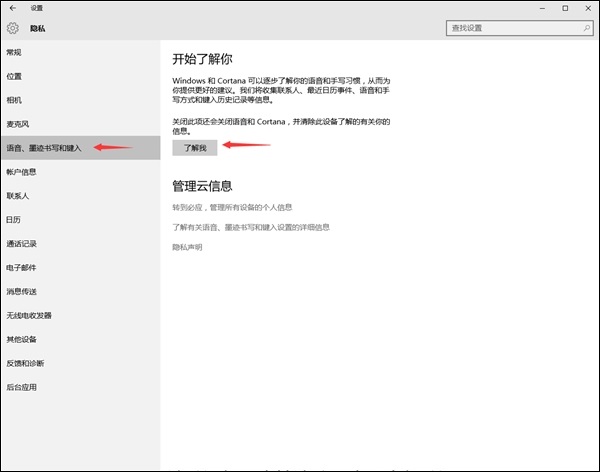Open the 反馈和诊断 section

point(24,363)
